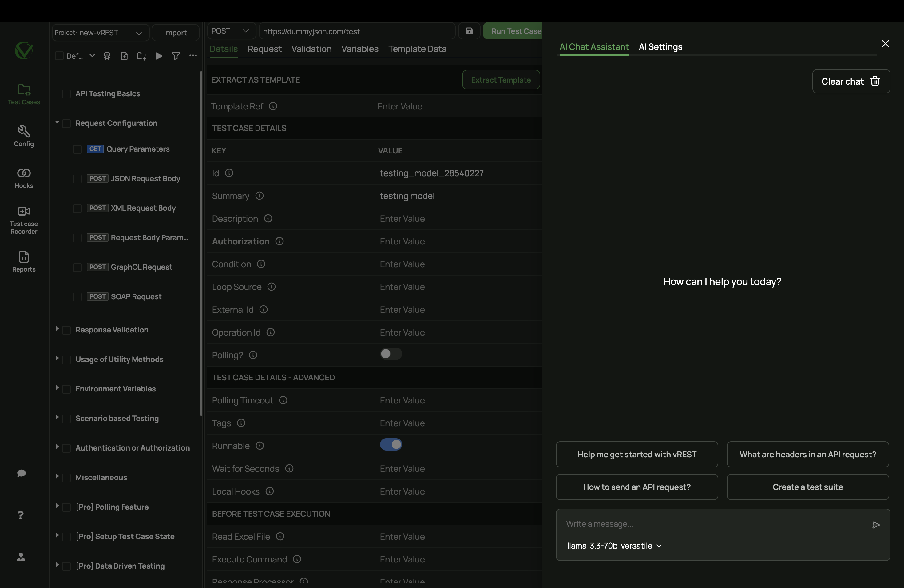Open the Reports sidebar section

coord(24,261)
